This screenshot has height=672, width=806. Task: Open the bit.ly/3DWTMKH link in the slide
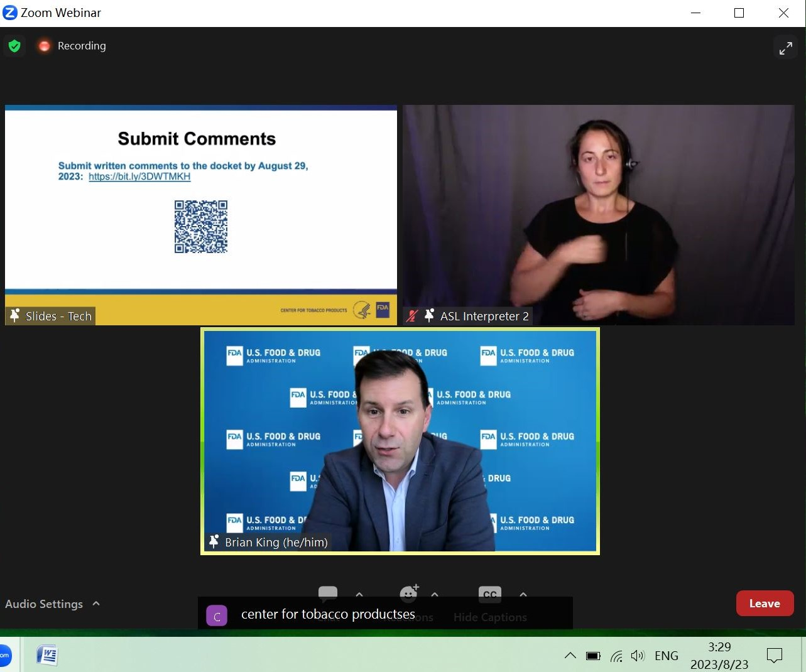(x=139, y=176)
